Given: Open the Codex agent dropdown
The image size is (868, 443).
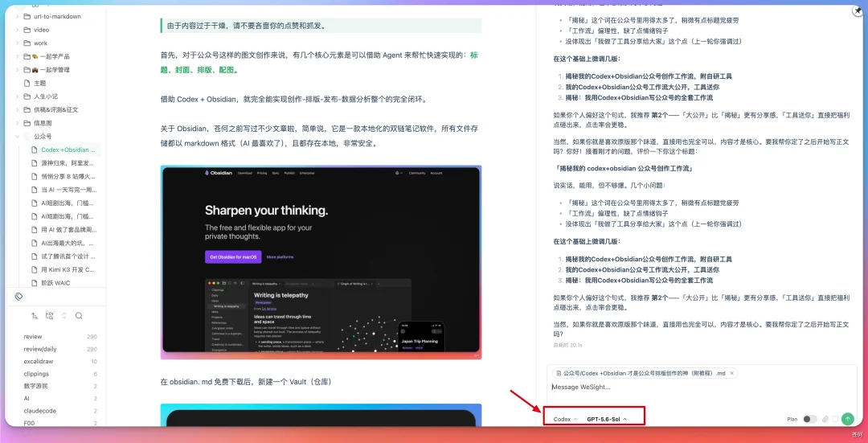Looking at the screenshot, I should tap(565, 419).
